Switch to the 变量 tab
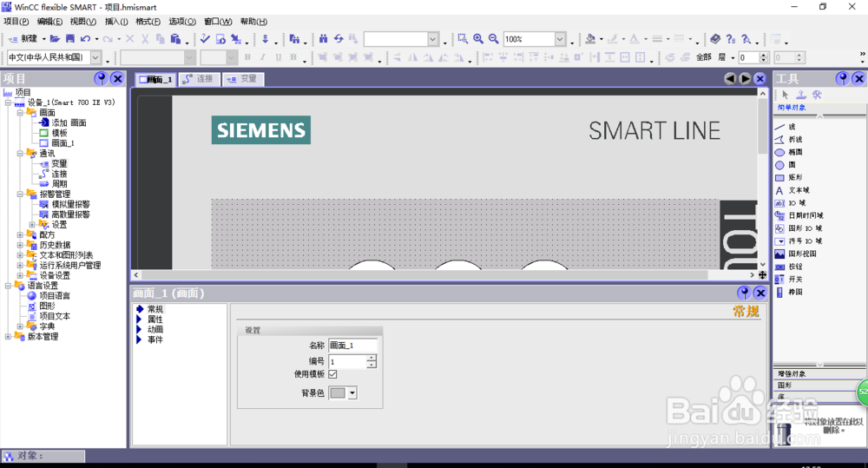 click(243, 79)
